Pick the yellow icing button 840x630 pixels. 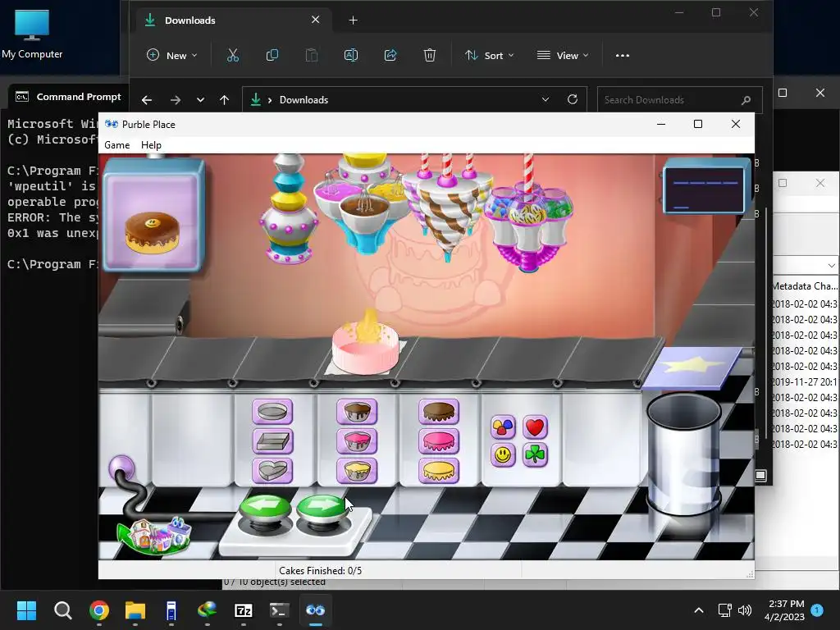coord(439,471)
